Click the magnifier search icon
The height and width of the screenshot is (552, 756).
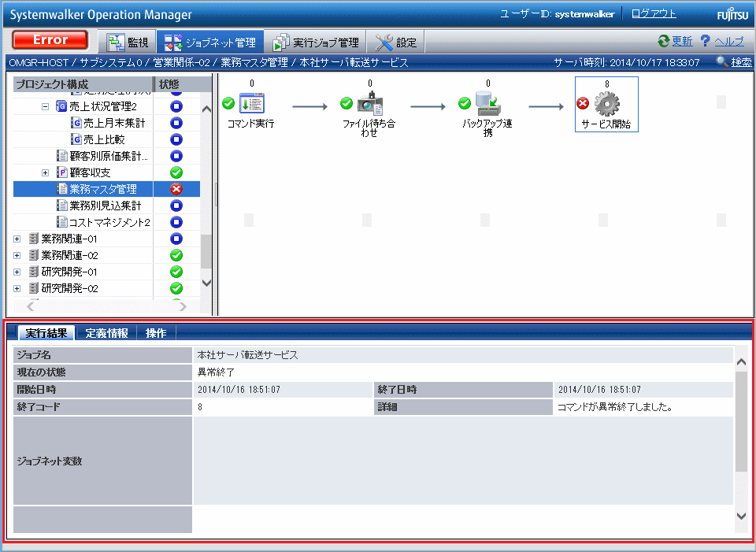click(722, 62)
